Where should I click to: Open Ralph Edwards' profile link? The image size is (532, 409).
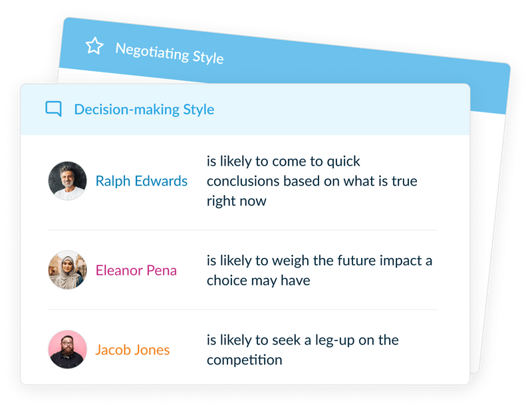pos(142,180)
